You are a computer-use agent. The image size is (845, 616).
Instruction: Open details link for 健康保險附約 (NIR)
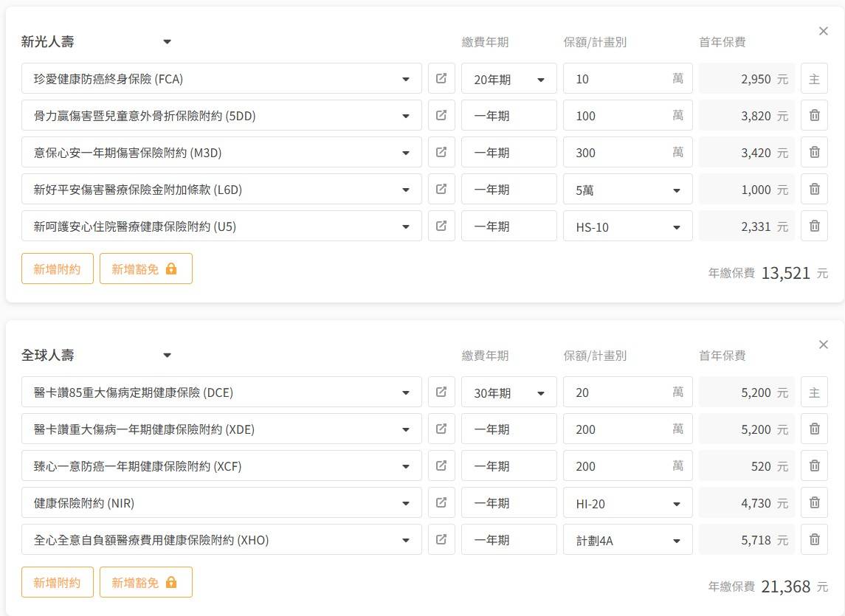(441, 502)
